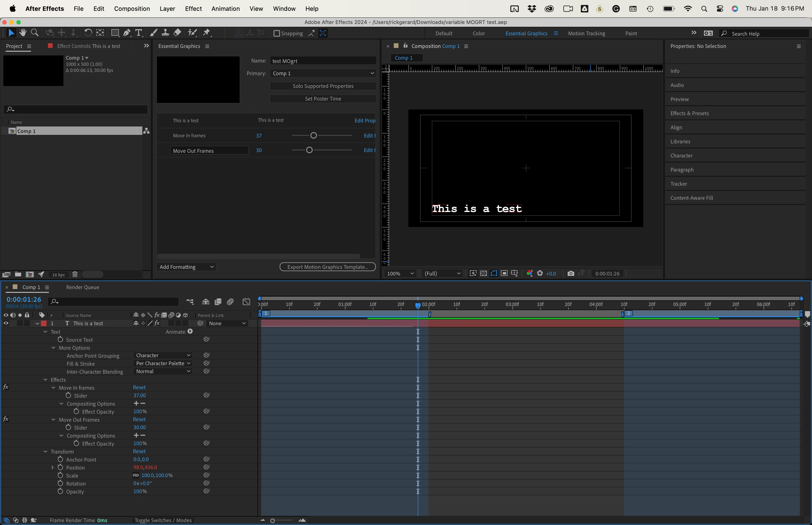This screenshot has width=812, height=525.
Task: Select the Puppet Pin tool
Action: [x=207, y=33]
